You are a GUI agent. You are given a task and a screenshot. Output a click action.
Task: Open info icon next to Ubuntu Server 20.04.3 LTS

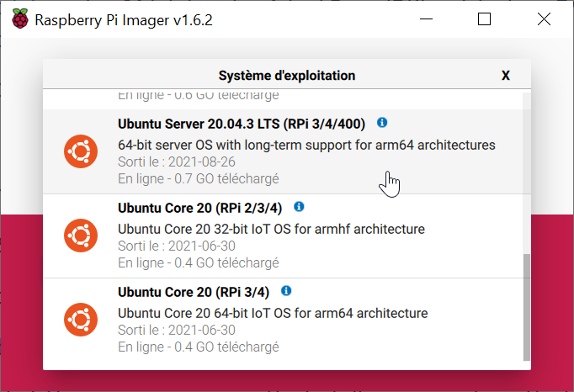[x=382, y=123]
